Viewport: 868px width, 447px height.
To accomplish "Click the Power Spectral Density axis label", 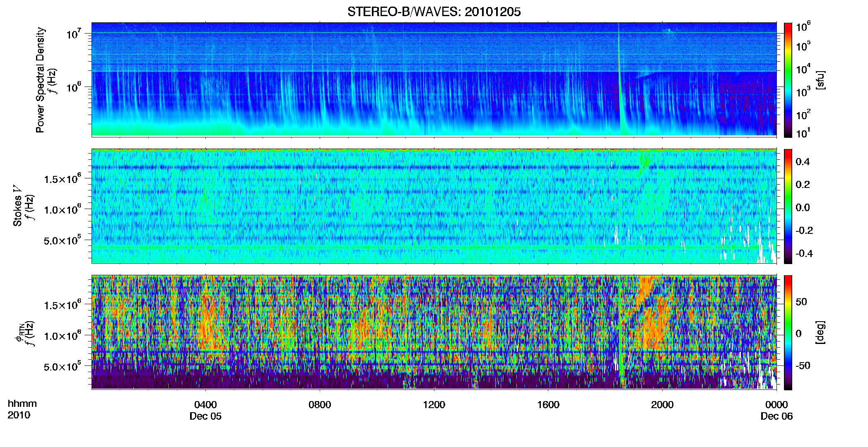I will point(40,80).
